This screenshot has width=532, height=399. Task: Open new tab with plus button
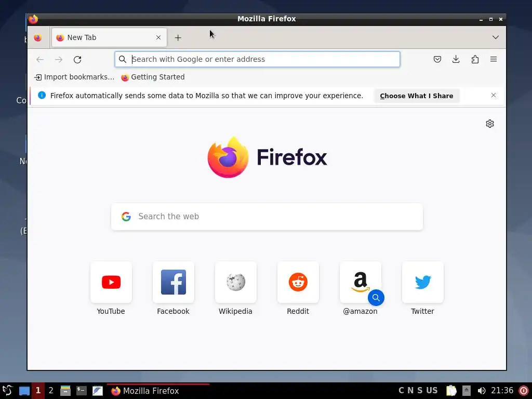[178, 37]
